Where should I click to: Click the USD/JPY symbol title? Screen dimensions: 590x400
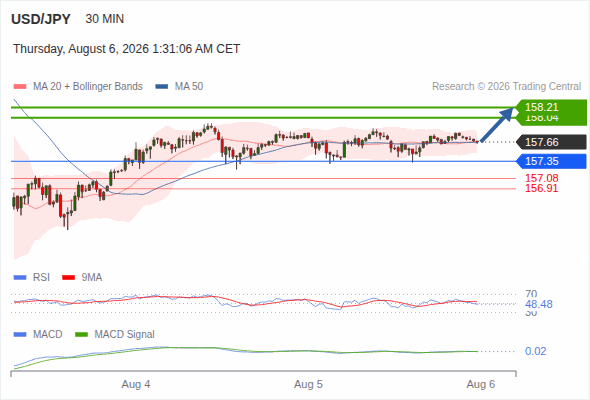pyautogui.click(x=41, y=19)
